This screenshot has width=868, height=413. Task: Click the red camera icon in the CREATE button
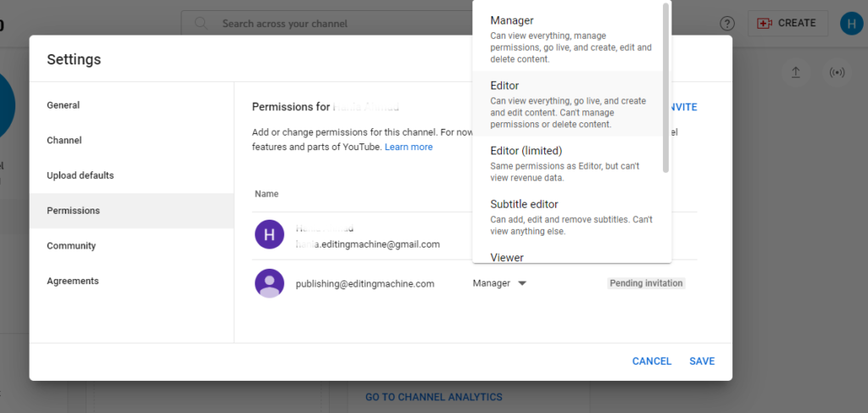point(765,23)
